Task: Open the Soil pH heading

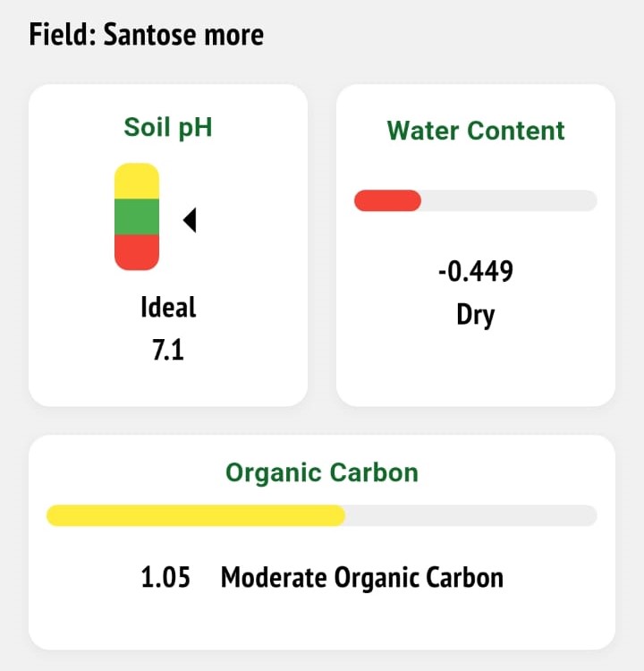Action: [168, 128]
